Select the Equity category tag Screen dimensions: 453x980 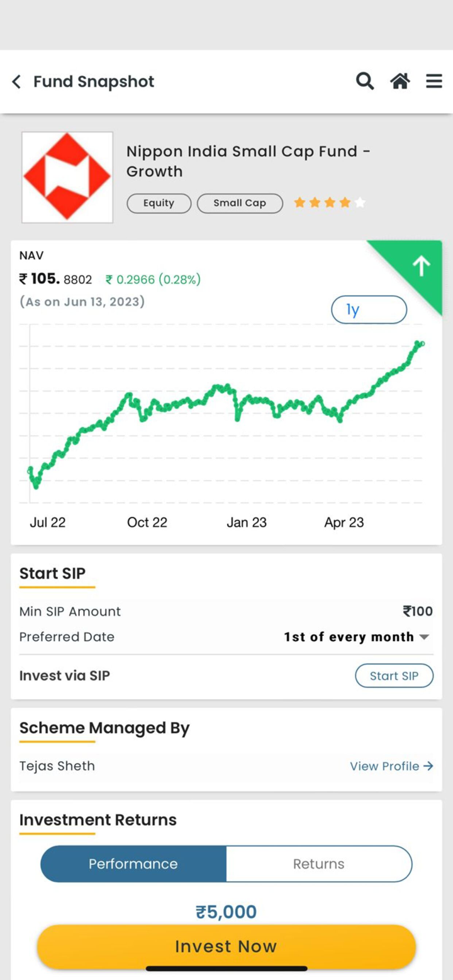159,203
